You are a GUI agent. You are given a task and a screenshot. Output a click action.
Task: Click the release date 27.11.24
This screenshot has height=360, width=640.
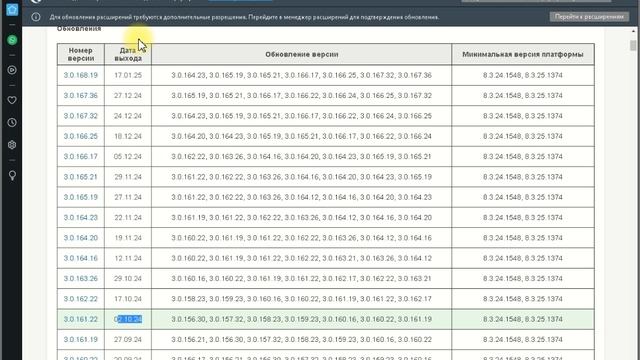click(x=128, y=197)
